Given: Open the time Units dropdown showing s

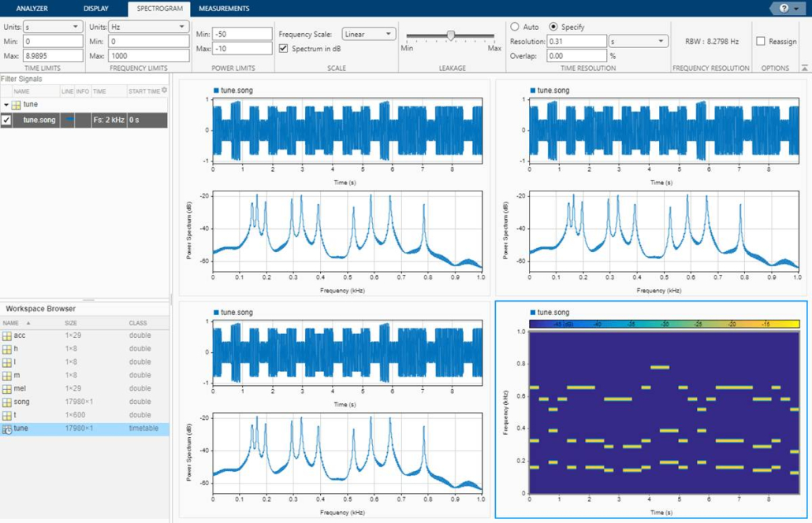Looking at the screenshot, I should pos(52,26).
